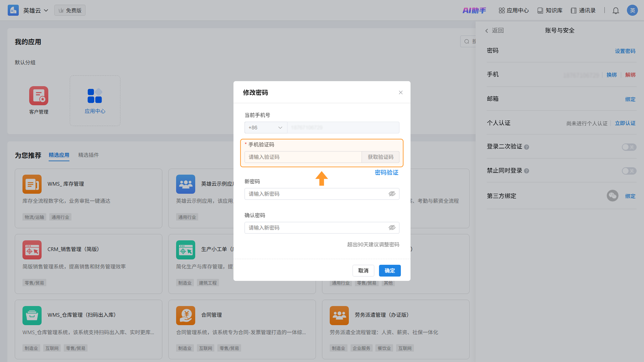The width and height of the screenshot is (644, 362).
Task: Open the 客户管理 app icon
Action: 39,96
